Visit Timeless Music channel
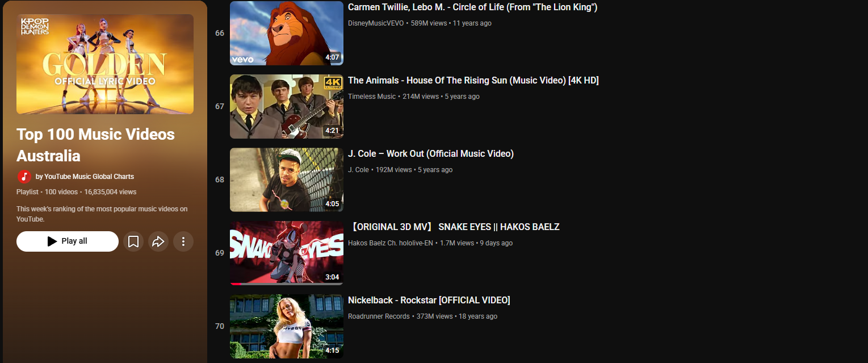This screenshot has width=868, height=363. point(372,97)
